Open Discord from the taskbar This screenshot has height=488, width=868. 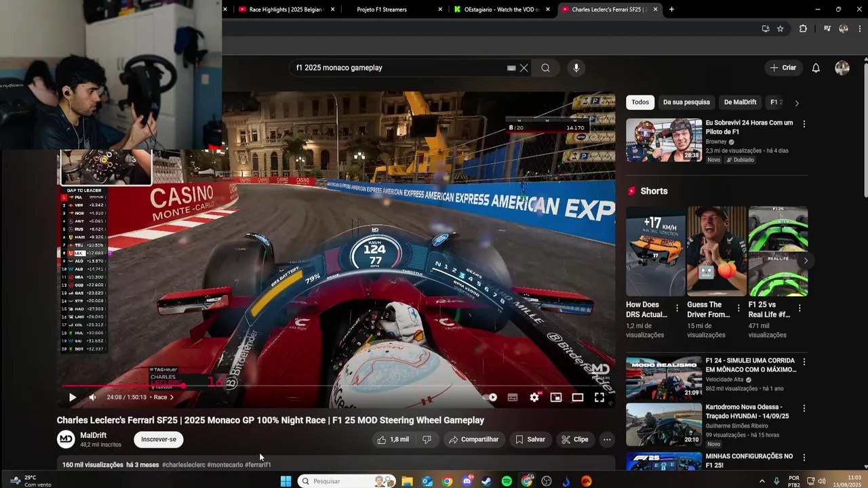pos(467,481)
